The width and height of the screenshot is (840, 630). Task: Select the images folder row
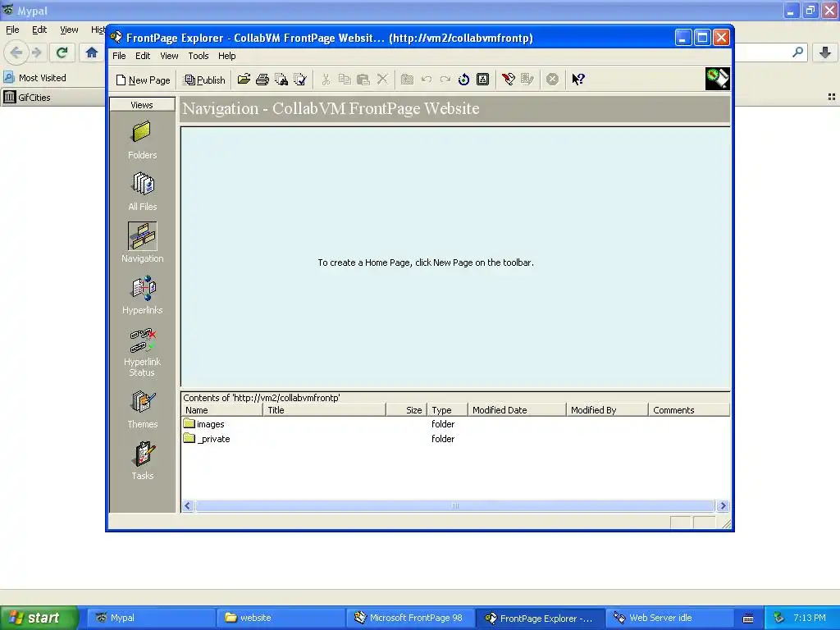pyautogui.click(x=203, y=424)
